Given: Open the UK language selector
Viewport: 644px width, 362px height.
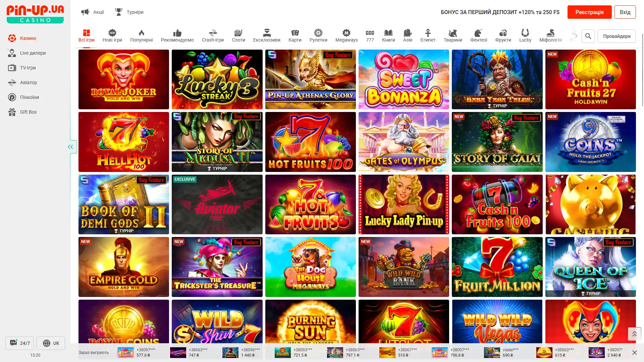Looking at the screenshot, I should point(51,343).
